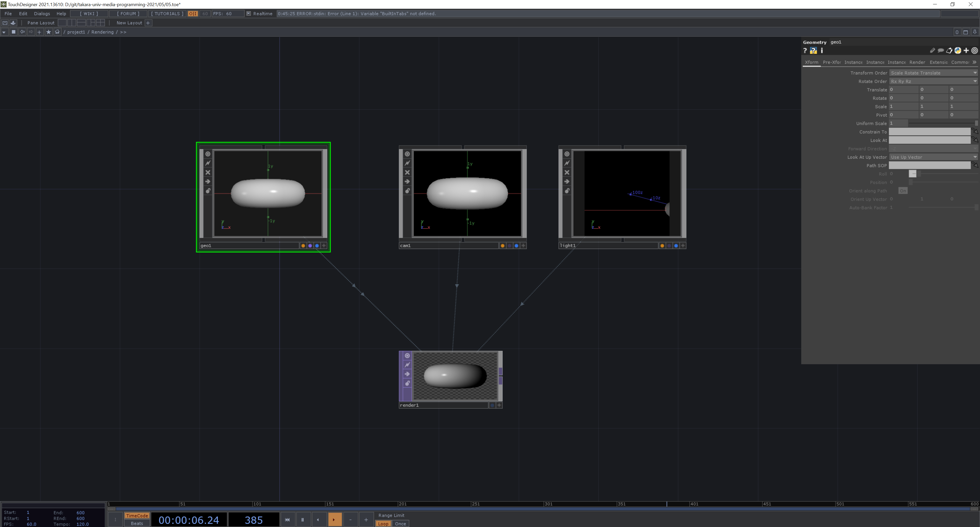980x527 pixels.
Task: Expand more parameter tabs chevron
Action: click(x=974, y=62)
